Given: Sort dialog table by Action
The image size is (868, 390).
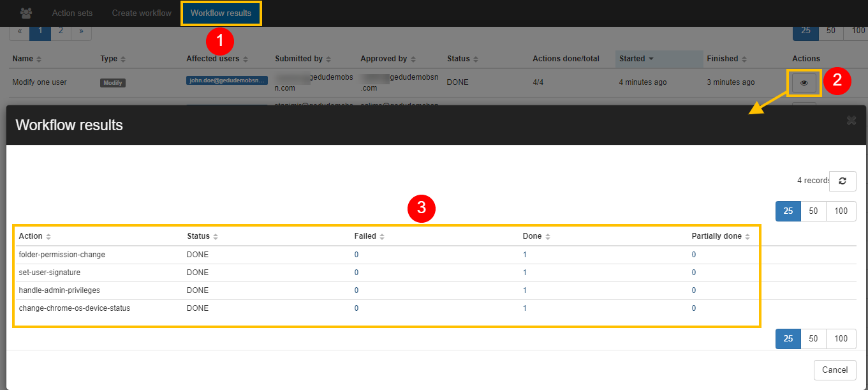Looking at the screenshot, I should (x=35, y=236).
